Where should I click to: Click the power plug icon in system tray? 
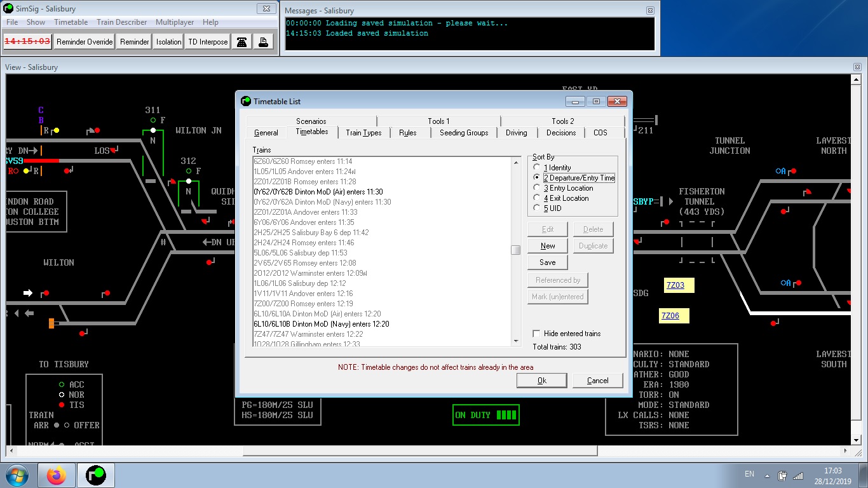tap(782, 475)
